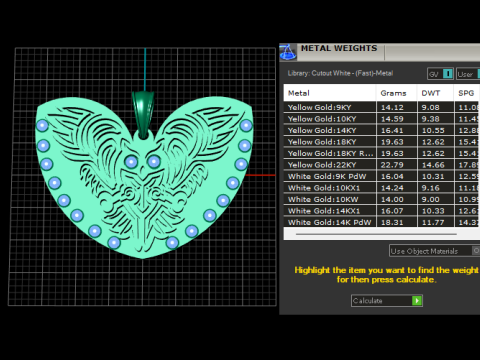The image size is (480, 360).
Task: Select the Yellow Gold:9KY row
Action: (x=382, y=107)
